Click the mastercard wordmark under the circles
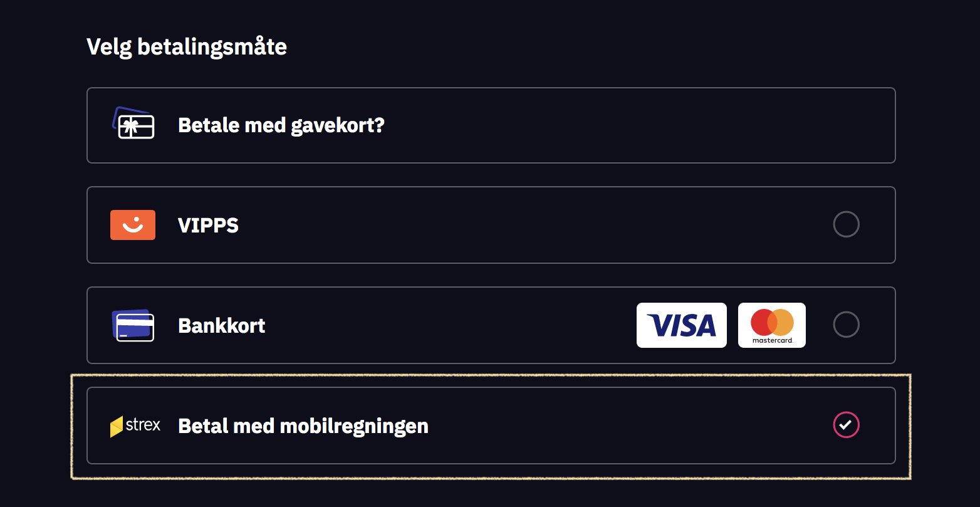Screen dimensions: 980x507 coord(772,340)
